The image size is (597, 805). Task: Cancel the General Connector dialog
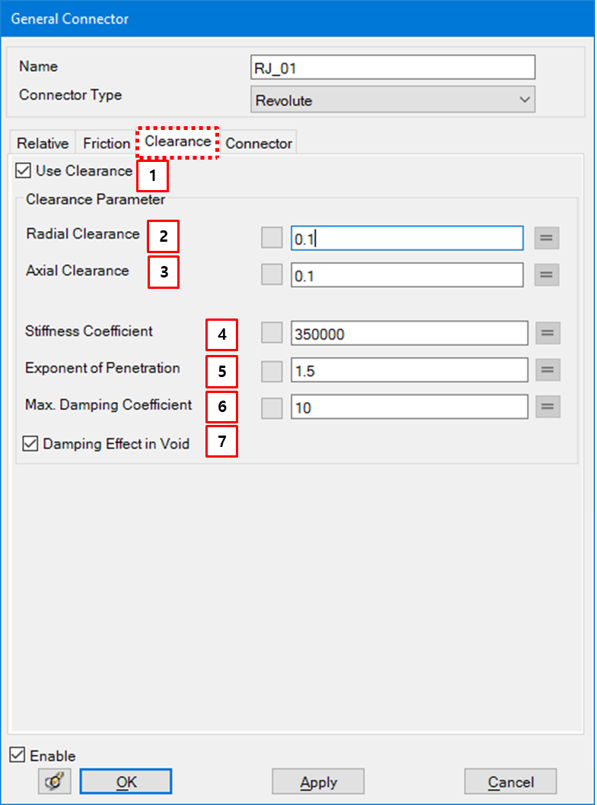tap(510, 781)
